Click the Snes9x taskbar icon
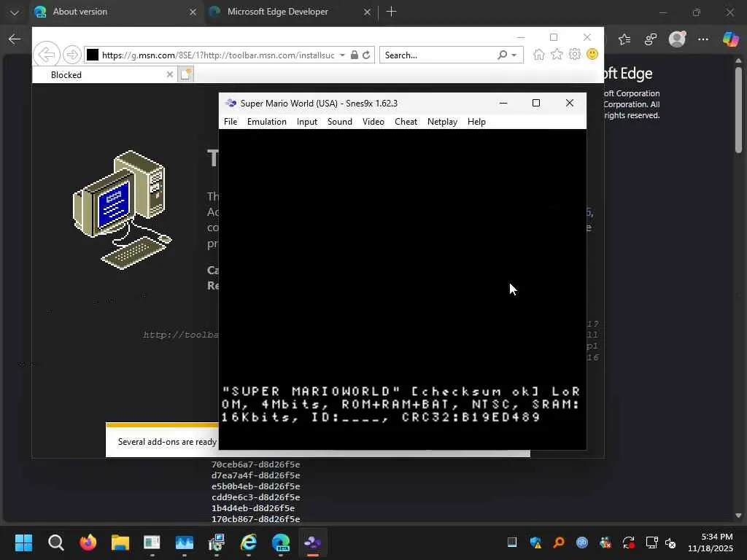The image size is (747, 560). tap(312, 542)
